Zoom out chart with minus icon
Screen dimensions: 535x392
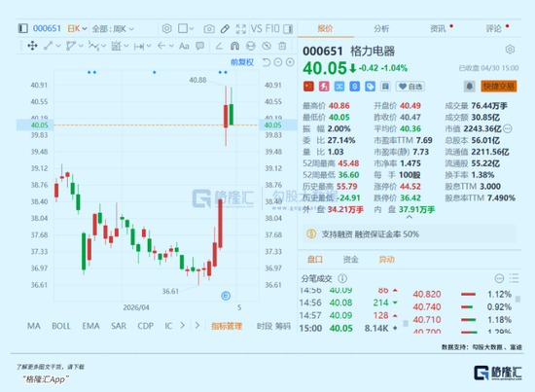278,62
